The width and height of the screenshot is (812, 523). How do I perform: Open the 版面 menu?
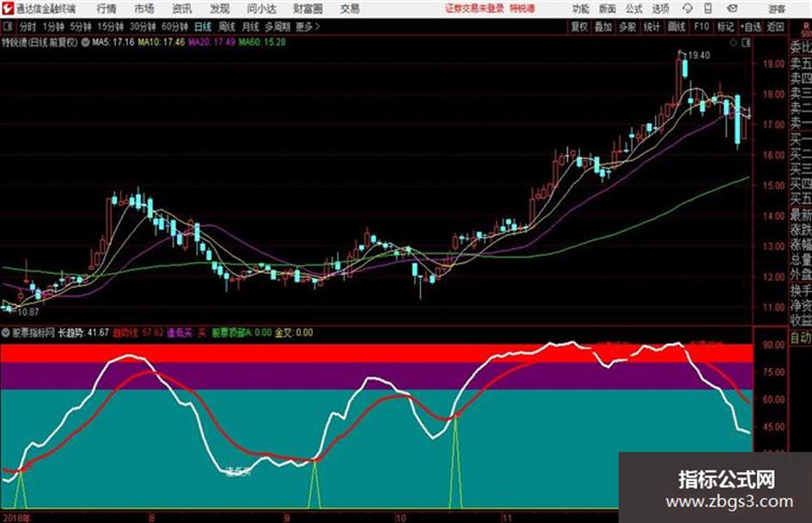click(x=607, y=9)
